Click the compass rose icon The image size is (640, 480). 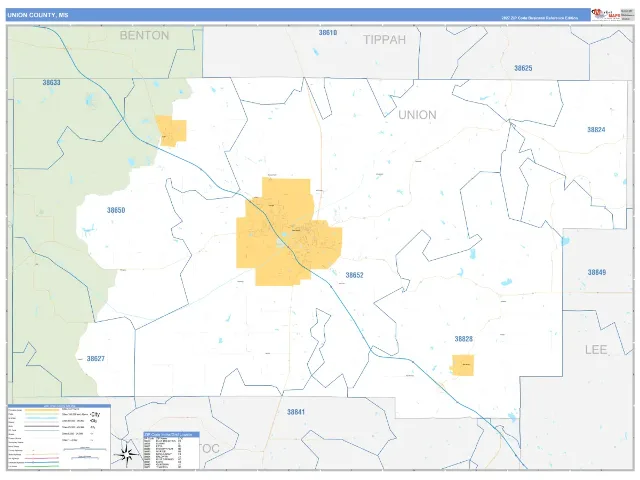tap(126, 455)
